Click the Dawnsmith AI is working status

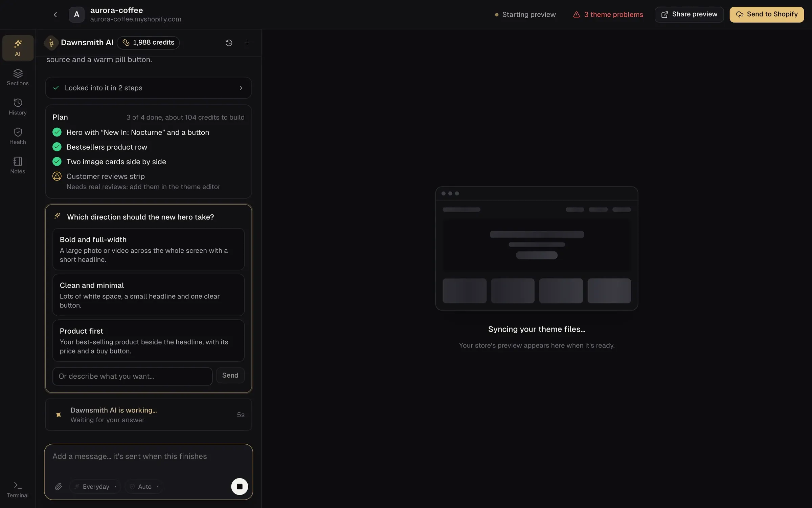click(148, 415)
